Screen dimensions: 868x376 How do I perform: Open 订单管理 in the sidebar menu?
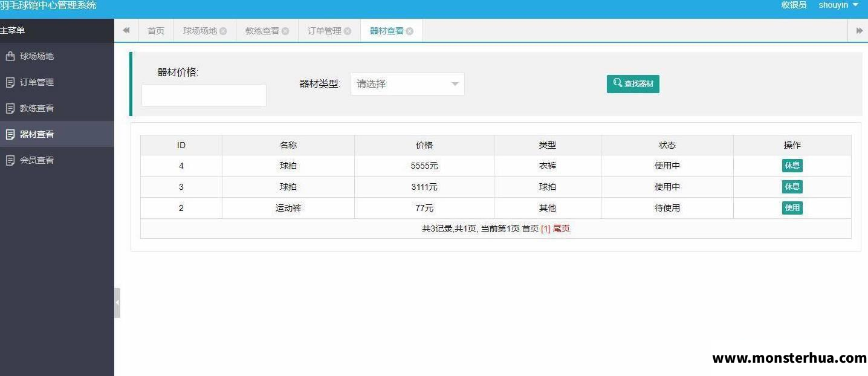coord(57,82)
